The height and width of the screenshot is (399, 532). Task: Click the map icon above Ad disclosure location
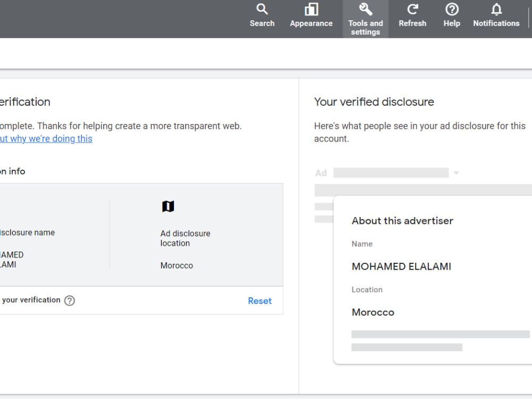pos(168,206)
